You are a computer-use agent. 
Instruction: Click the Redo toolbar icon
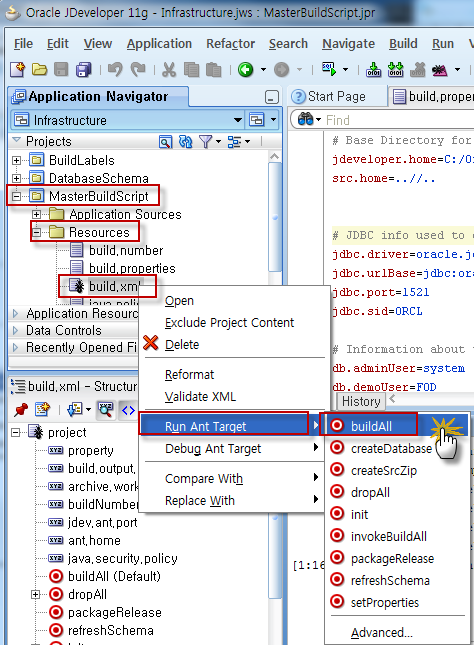[138, 70]
